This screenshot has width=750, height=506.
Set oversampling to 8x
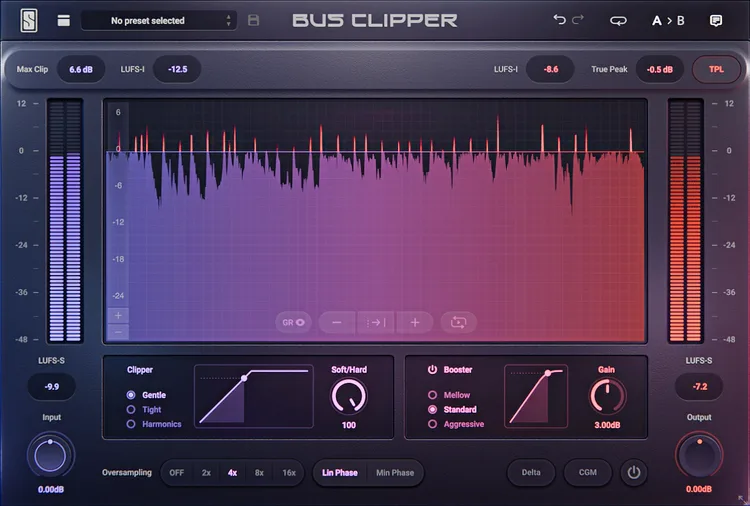pyautogui.click(x=259, y=473)
